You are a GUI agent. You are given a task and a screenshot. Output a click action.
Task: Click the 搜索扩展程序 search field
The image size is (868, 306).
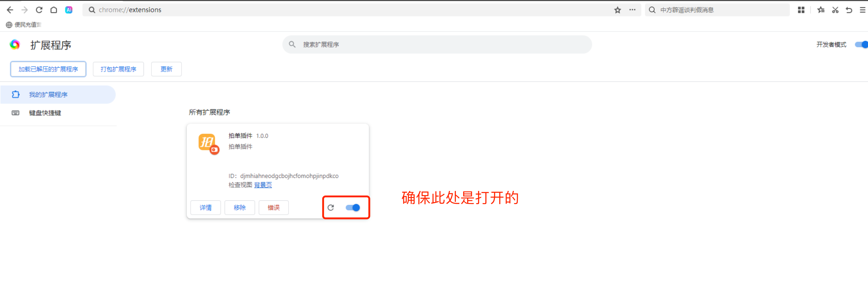click(438, 45)
